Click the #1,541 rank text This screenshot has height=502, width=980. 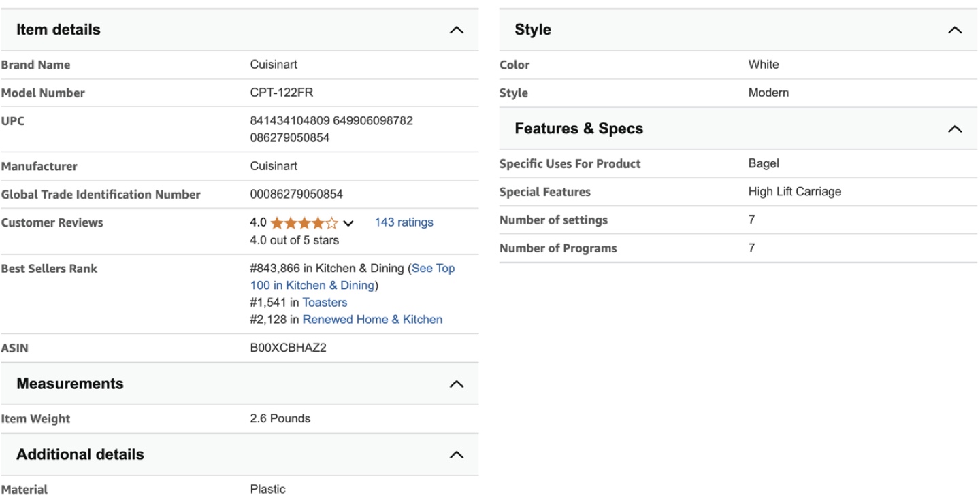(x=268, y=303)
